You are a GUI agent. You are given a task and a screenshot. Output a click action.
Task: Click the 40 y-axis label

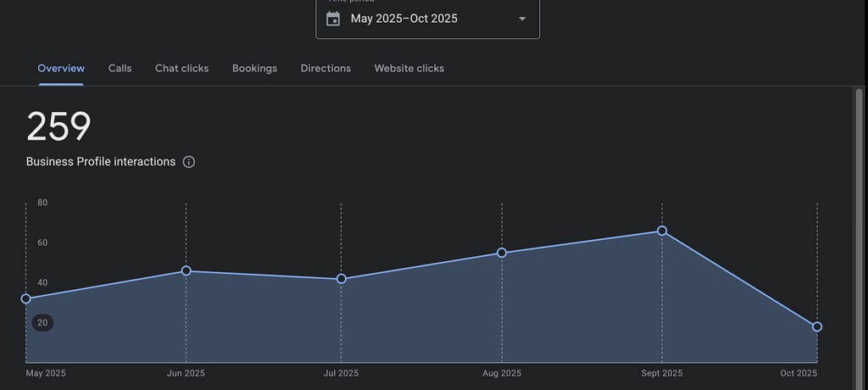pos(42,282)
